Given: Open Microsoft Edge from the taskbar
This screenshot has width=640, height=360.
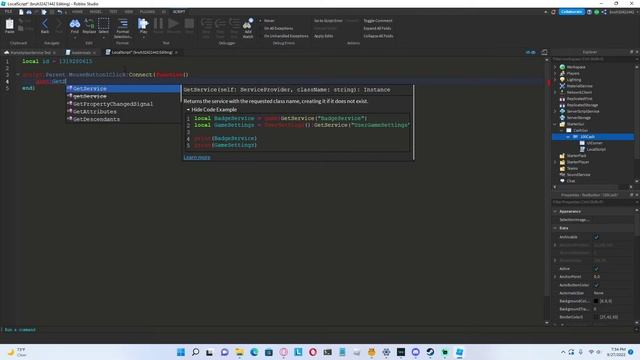Looking at the screenshot, I should pyautogui.click(x=254, y=352).
